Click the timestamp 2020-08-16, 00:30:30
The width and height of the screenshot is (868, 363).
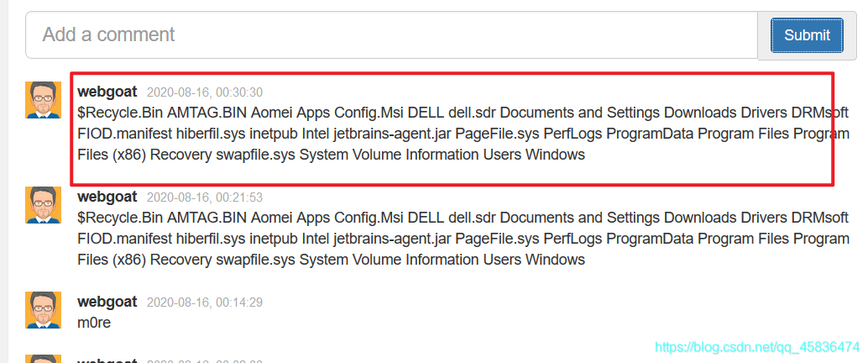(x=204, y=92)
